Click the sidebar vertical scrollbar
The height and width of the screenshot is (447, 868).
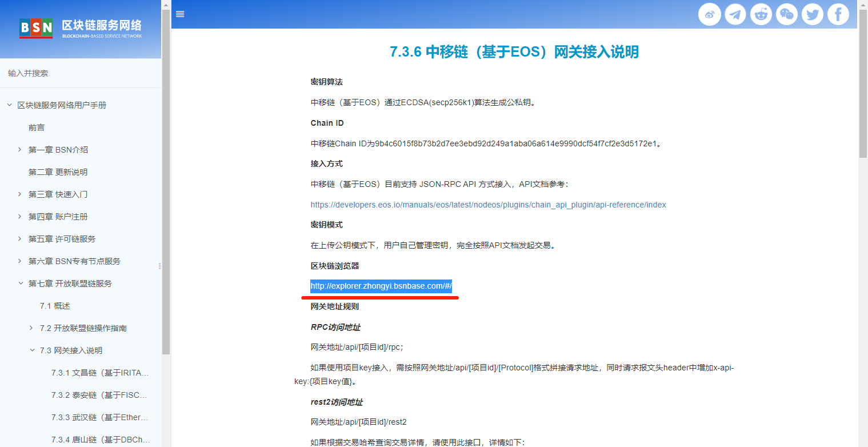[x=166, y=183]
